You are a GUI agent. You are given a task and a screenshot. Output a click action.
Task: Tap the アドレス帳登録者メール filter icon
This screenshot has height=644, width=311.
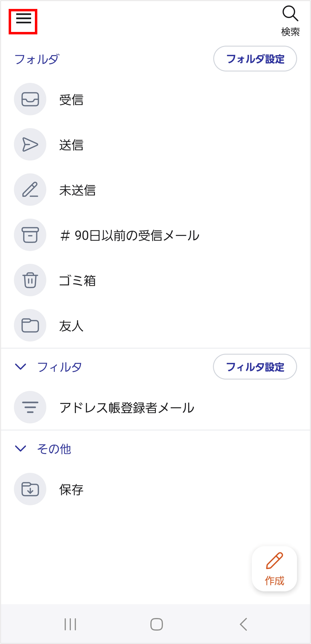[x=30, y=407]
